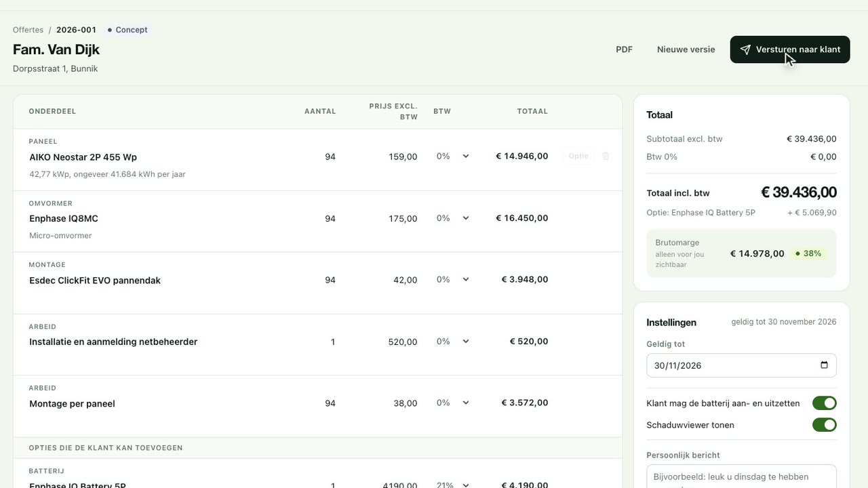Click the € 14.978,00 Brutomarge value
The height and width of the screenshot is (488, 868).
757,253
